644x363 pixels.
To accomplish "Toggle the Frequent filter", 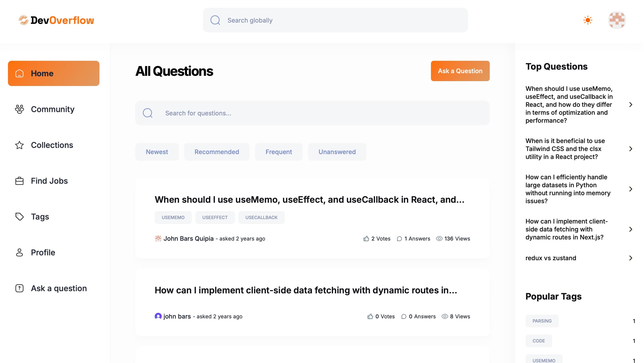I will (x=278, y=152).
